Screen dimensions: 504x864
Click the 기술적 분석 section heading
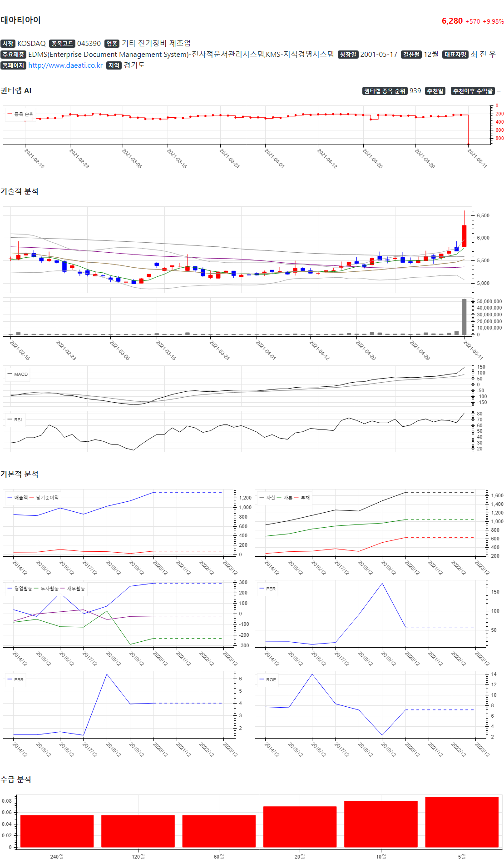coord(20,191)
